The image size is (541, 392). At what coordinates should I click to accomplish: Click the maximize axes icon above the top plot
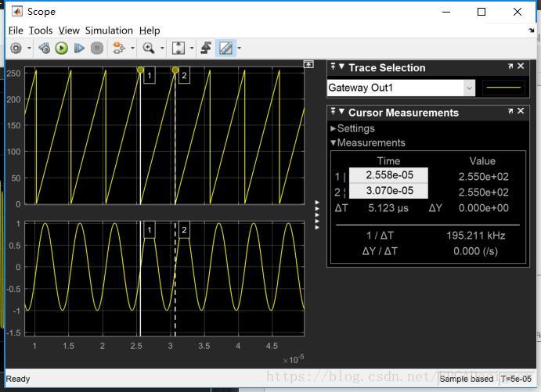(308, 64)
